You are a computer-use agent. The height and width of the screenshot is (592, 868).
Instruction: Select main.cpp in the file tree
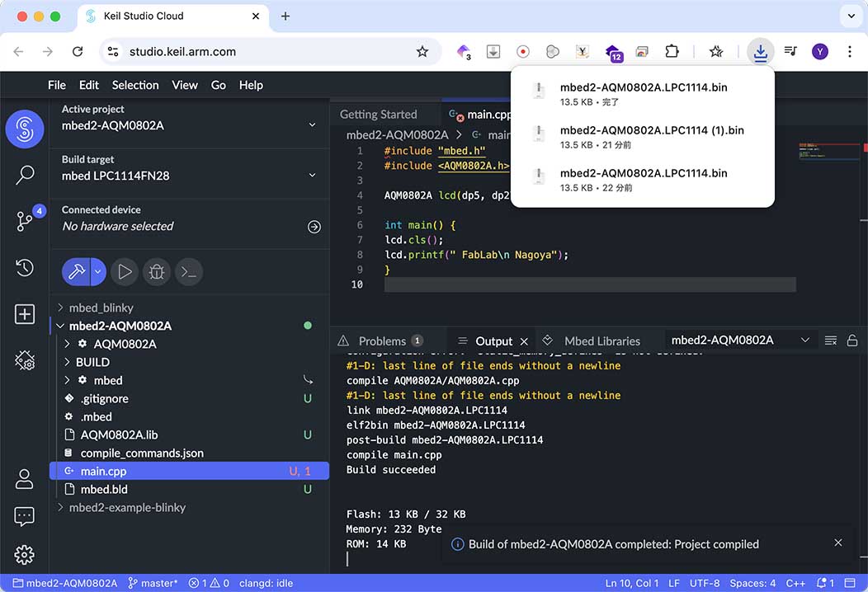[189, 471]
